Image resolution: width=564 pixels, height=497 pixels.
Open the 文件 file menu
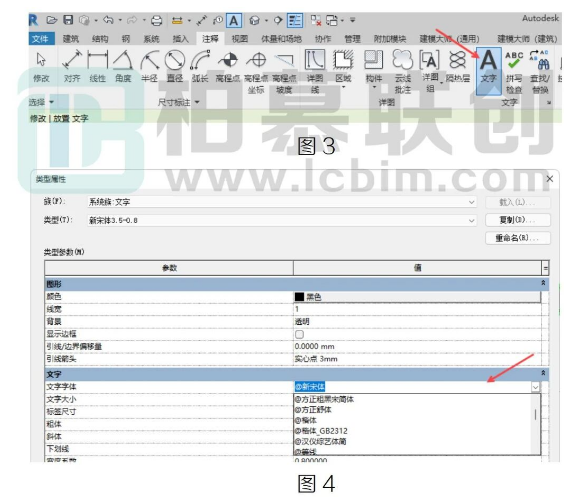[41, 38]
